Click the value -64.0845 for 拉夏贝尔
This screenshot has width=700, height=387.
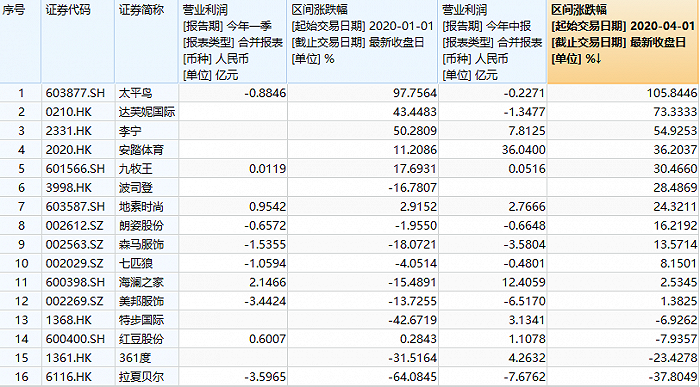412,377
